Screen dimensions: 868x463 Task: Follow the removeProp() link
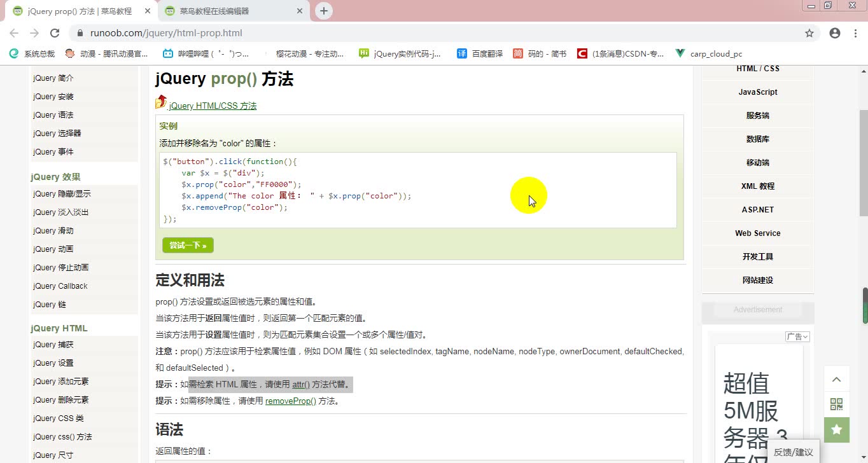(291, 401)
